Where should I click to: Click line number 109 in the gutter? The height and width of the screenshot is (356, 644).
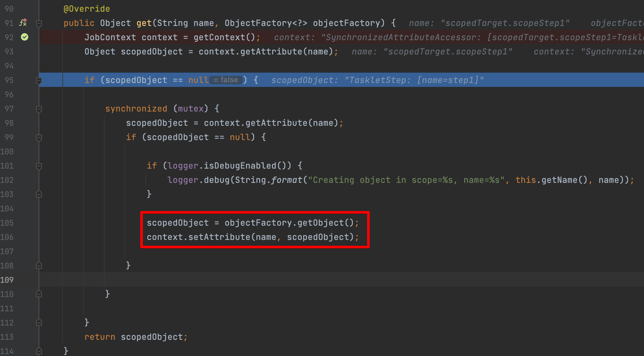point(7,280)
